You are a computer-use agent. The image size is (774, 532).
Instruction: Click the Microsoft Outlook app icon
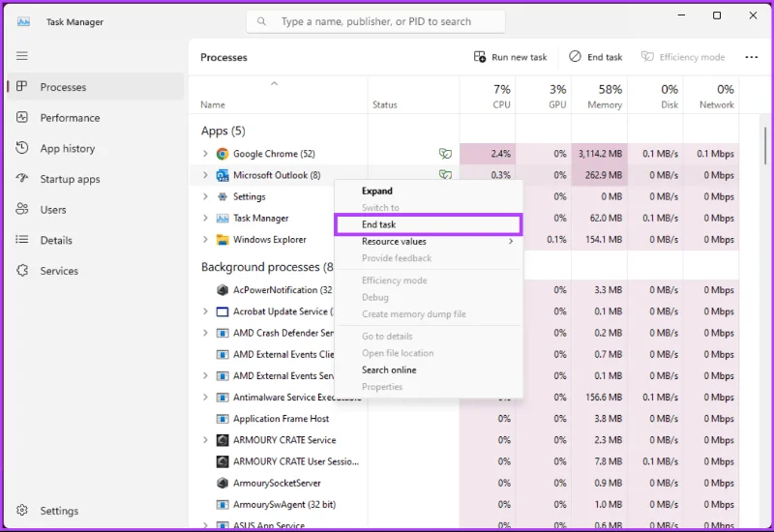point(223,175)
